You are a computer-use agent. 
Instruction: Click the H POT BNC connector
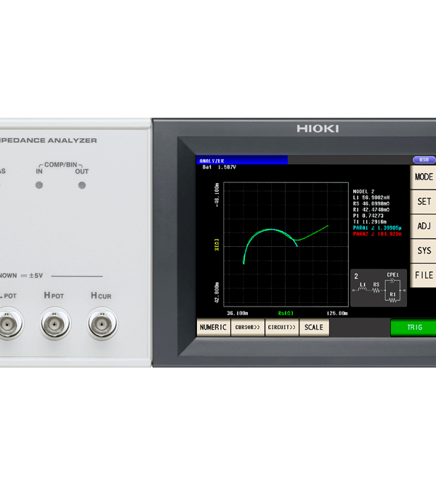coord(55,324)
